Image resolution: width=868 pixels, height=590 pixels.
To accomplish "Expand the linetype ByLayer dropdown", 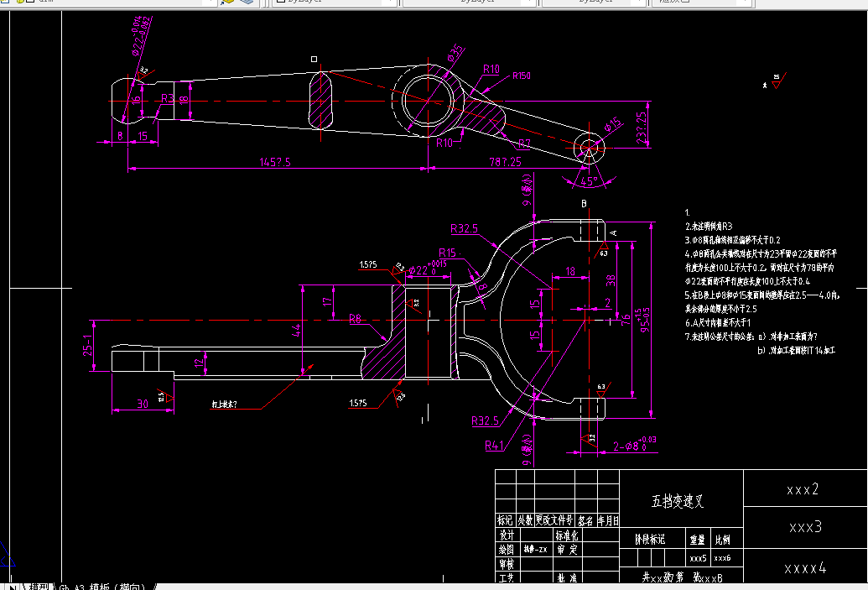I will point(531,3).
